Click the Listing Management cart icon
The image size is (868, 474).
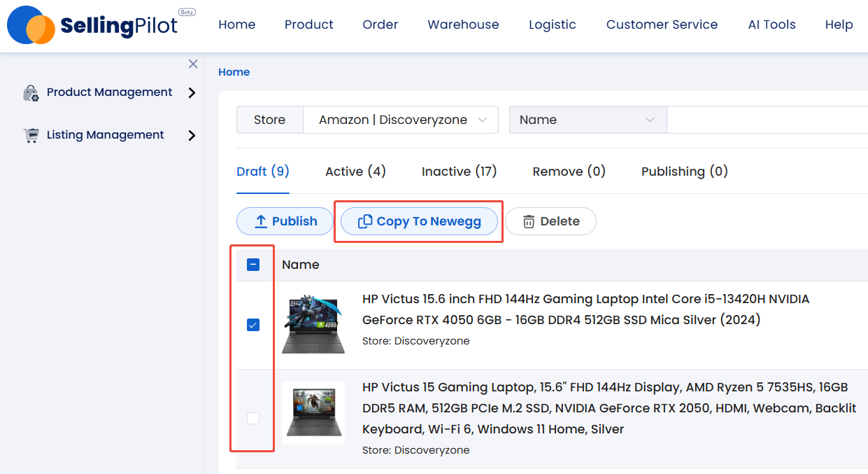[31, 135]
